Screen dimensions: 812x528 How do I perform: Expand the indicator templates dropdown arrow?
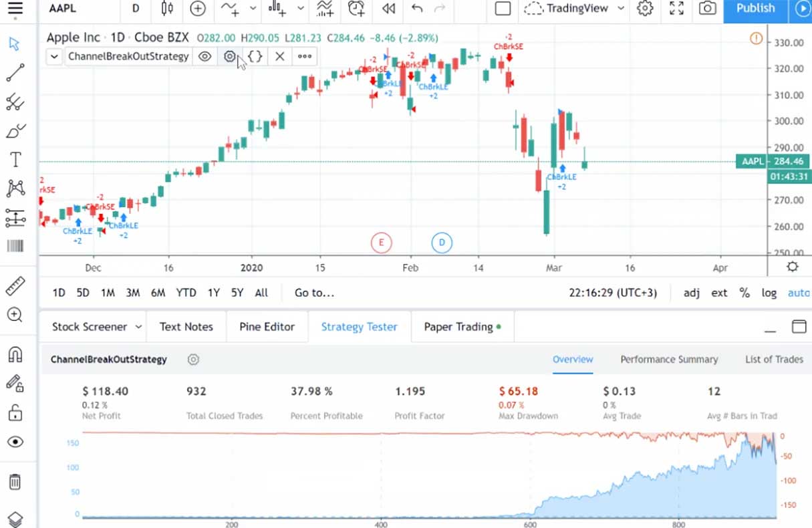(x=253, y=9)
